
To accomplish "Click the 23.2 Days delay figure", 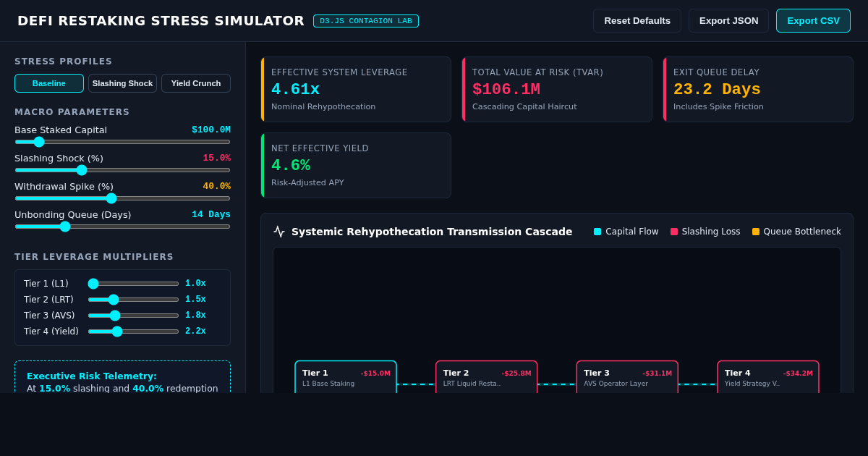I will (717, 90).
